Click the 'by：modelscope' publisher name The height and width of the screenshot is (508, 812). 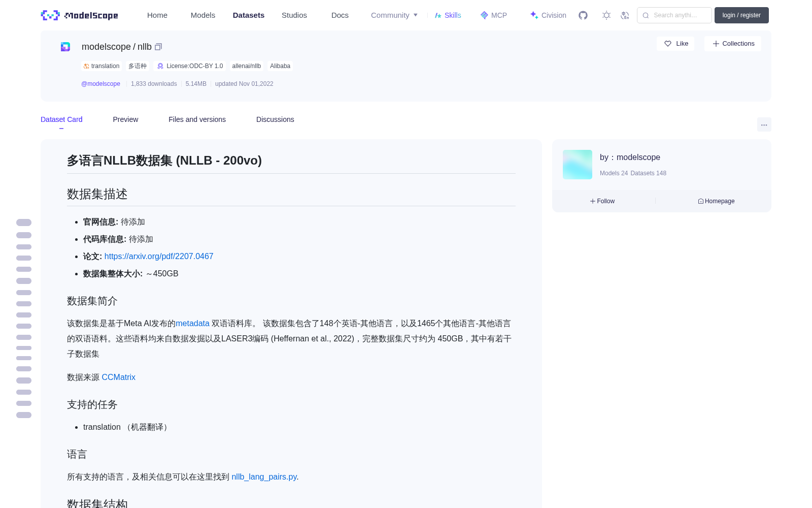pos(630,157)
